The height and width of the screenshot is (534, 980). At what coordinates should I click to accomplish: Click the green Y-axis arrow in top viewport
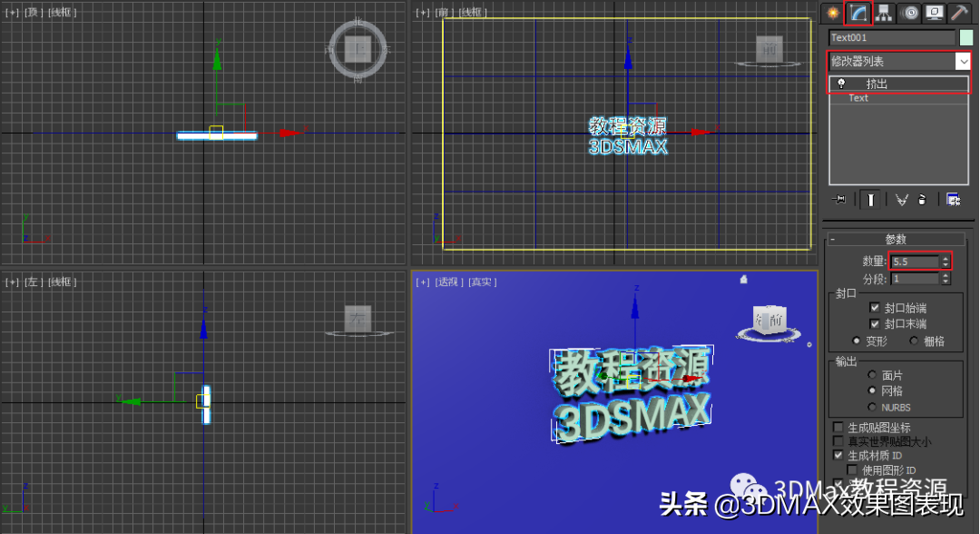217,58
